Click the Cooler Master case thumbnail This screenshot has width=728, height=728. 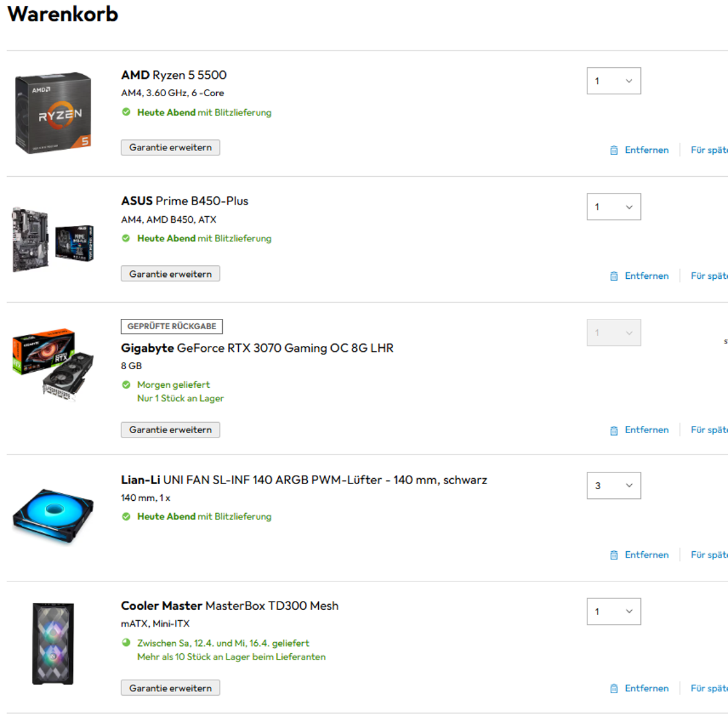pyautogui.click(x=53, y=643)
